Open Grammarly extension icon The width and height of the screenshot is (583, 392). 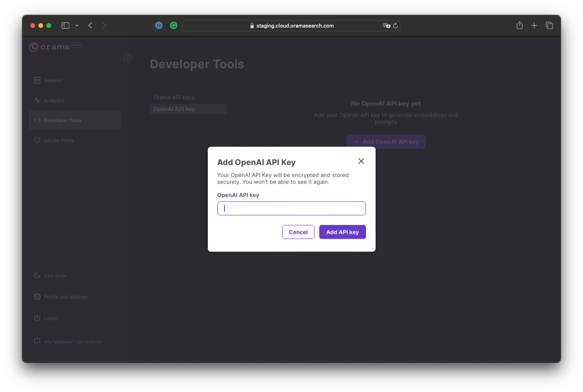173,26
